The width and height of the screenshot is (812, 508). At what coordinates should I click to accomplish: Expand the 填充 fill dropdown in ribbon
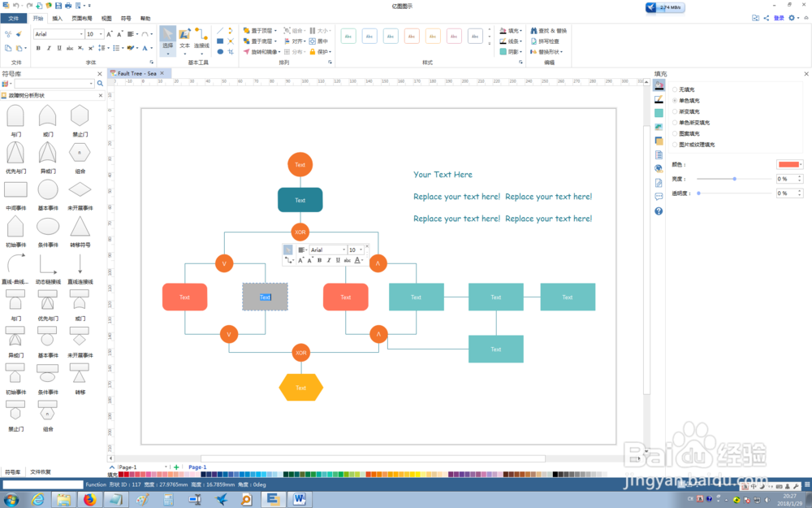click(x=520, y=31)
